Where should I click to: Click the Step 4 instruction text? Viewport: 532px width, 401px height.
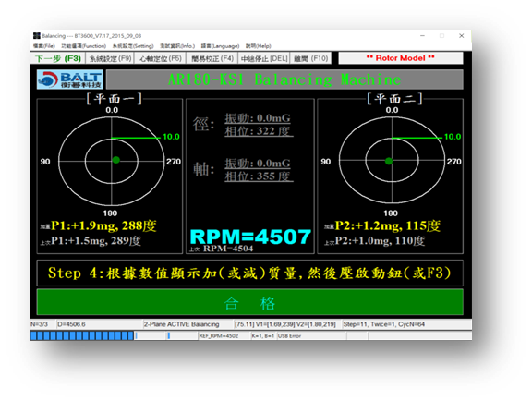click(x=249, y=273)
